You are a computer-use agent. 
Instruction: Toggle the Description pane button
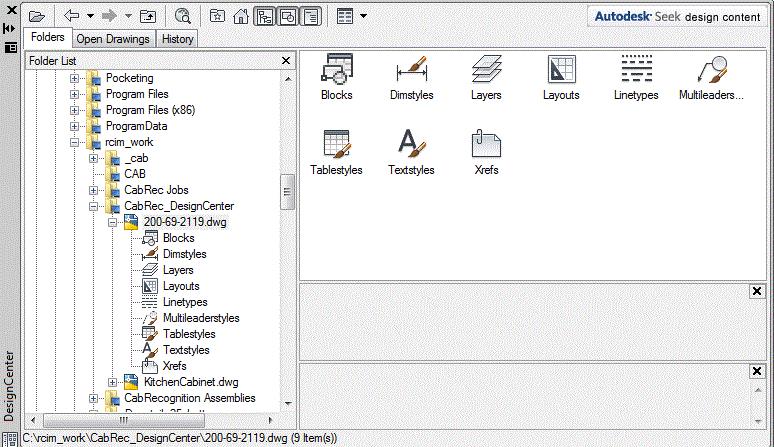311,16
